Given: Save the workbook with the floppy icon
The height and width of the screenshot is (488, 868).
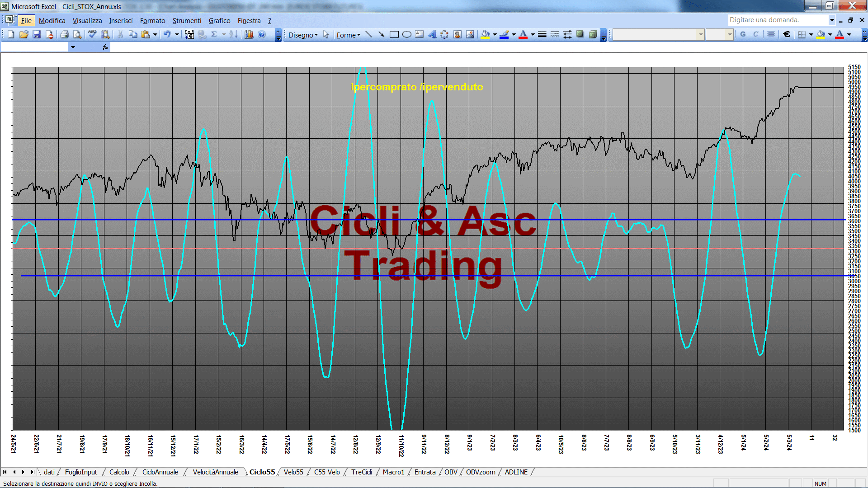Looking at the screenshot, I should tap(37, 35).
